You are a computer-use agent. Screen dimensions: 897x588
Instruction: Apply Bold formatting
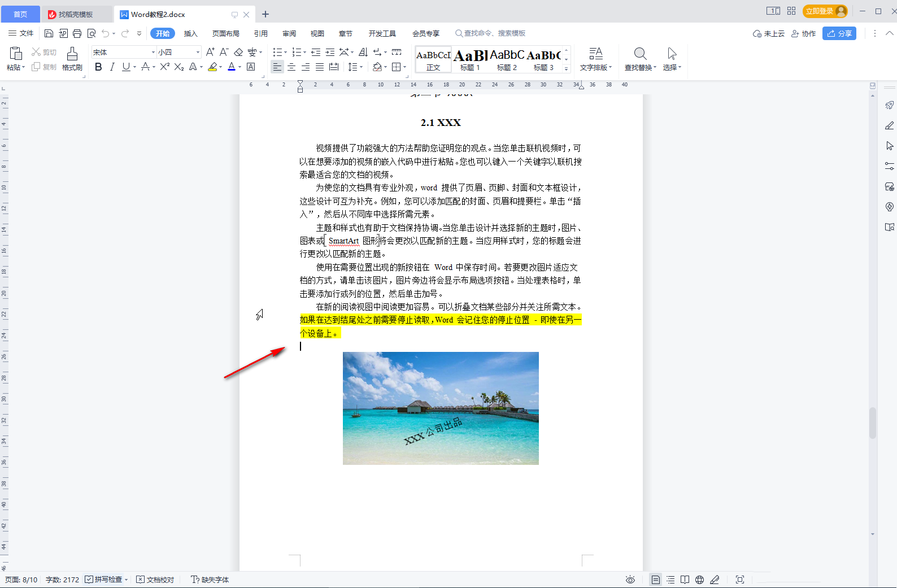tap(98, 67)
